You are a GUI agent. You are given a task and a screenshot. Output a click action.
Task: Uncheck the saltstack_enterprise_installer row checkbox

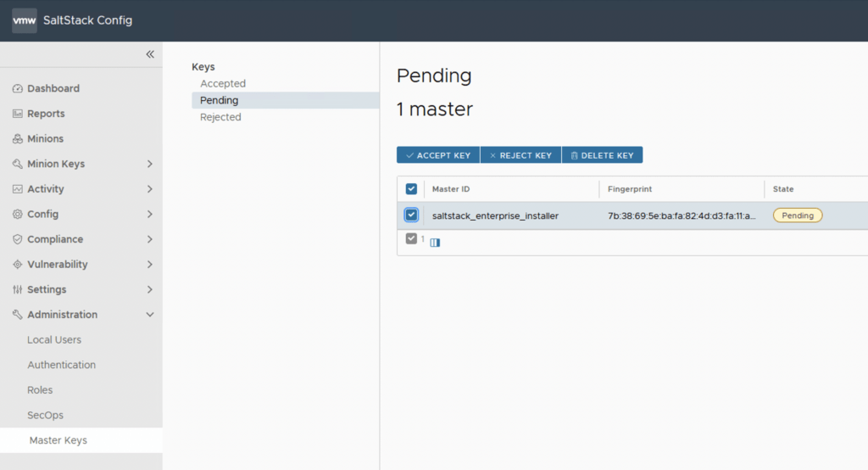coord(412,215)
